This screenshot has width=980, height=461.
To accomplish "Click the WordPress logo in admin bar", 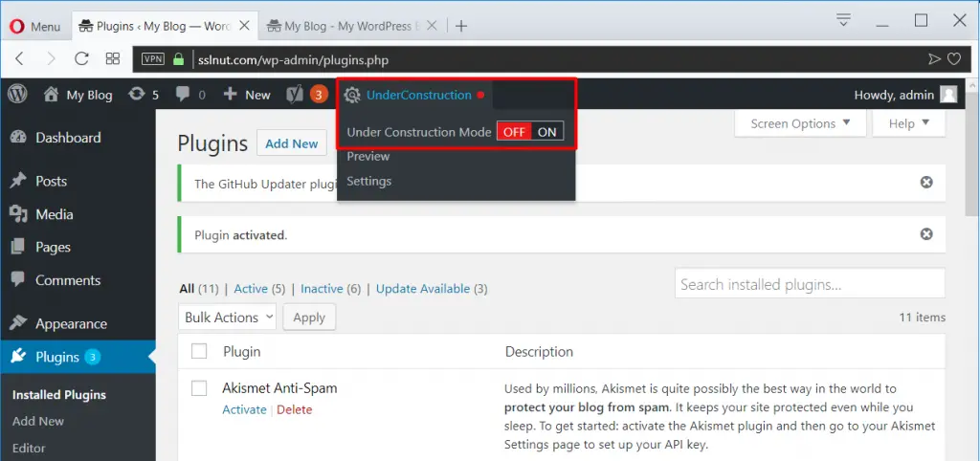I will point(17,95).
